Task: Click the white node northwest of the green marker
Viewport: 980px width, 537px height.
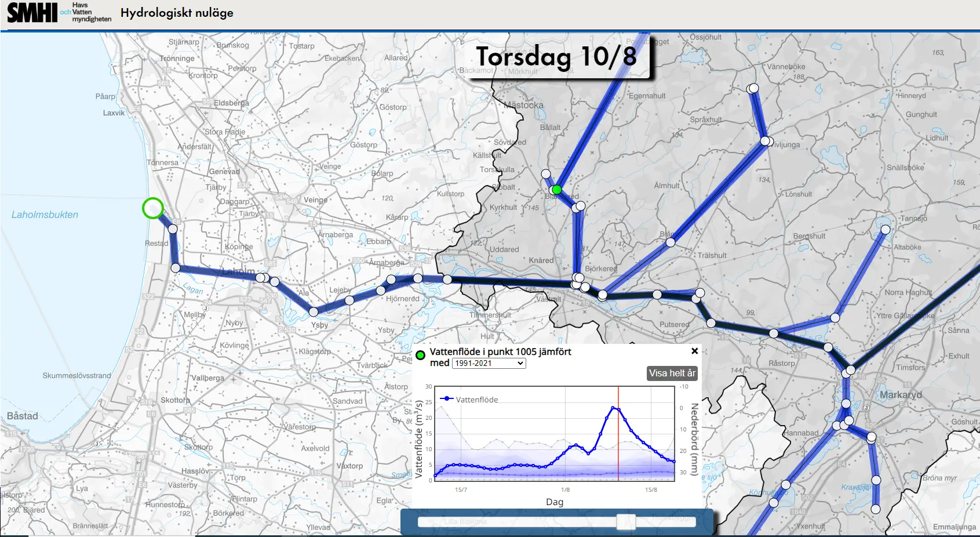Action: click(545, 174)
